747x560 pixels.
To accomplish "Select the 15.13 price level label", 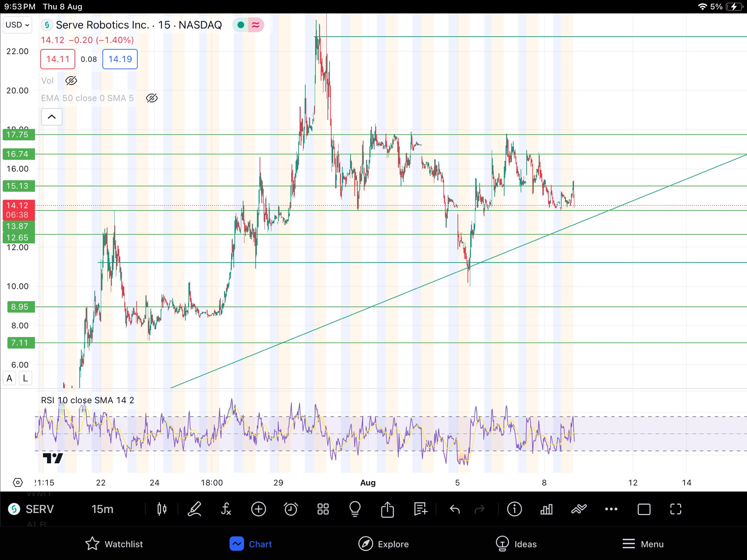I will coord(19,186).
